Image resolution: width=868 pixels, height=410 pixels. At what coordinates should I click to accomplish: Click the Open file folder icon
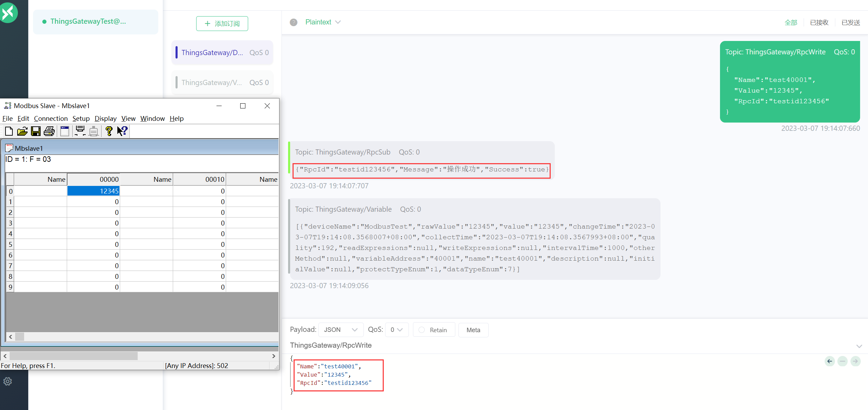click(22, 131)
